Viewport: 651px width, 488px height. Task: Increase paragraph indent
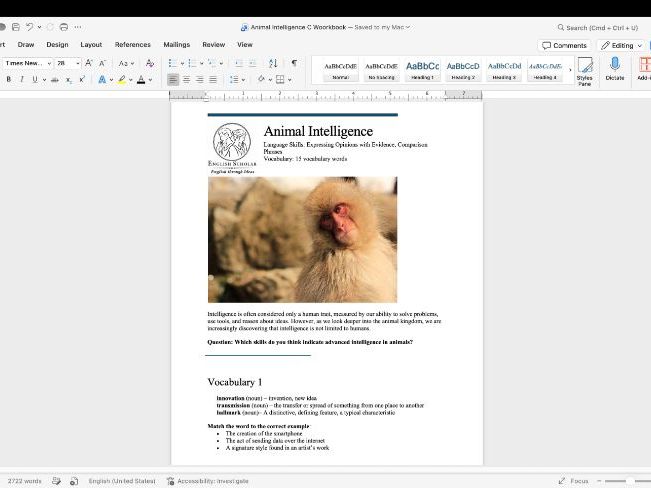(252, 63)
